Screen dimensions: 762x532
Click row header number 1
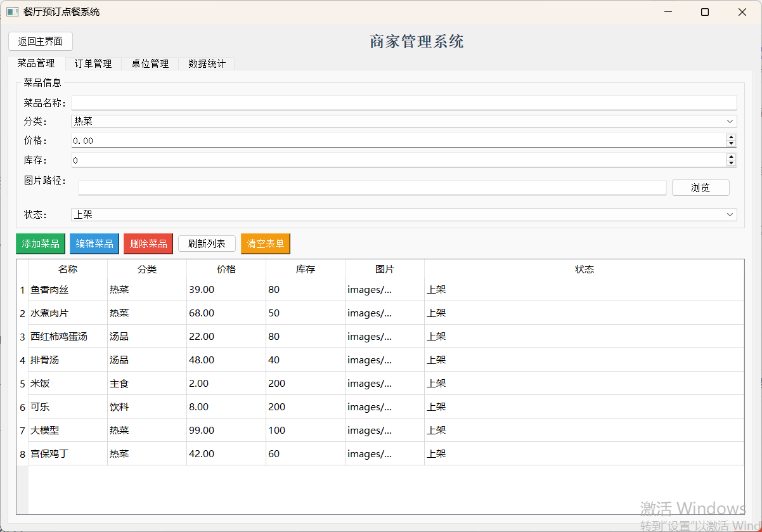tap(22, 290)
